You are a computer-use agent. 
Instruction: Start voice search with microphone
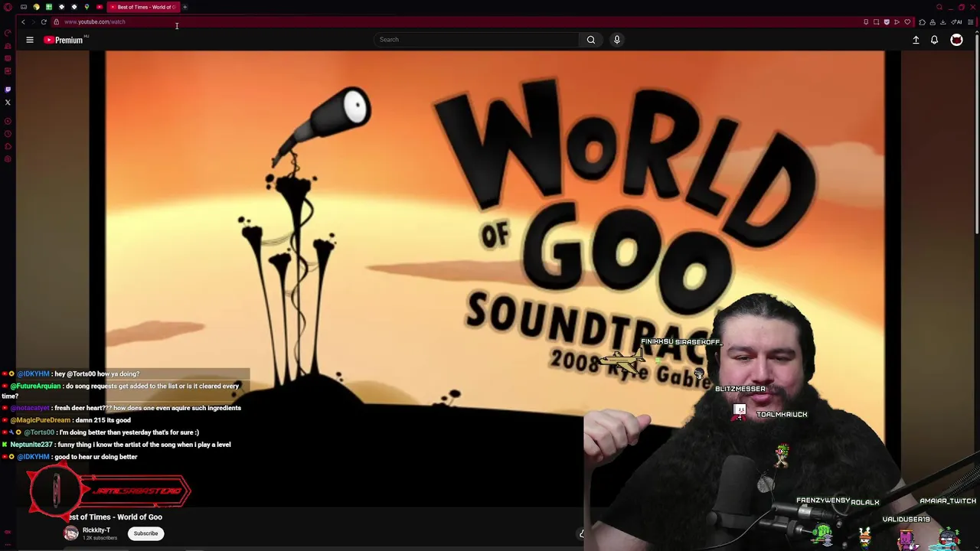(616, 40)
